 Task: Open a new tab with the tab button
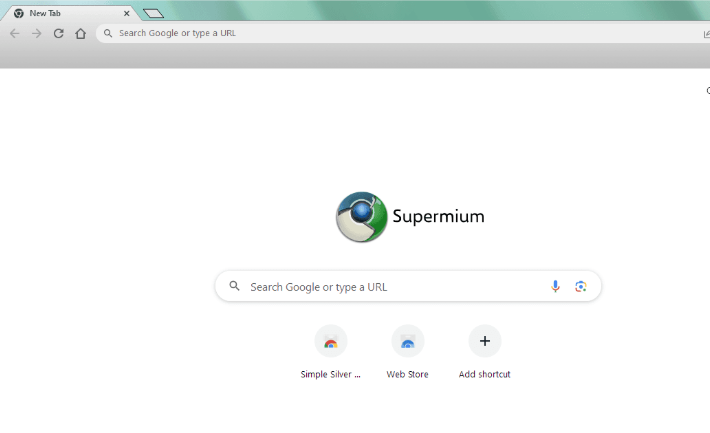point(154,14)
